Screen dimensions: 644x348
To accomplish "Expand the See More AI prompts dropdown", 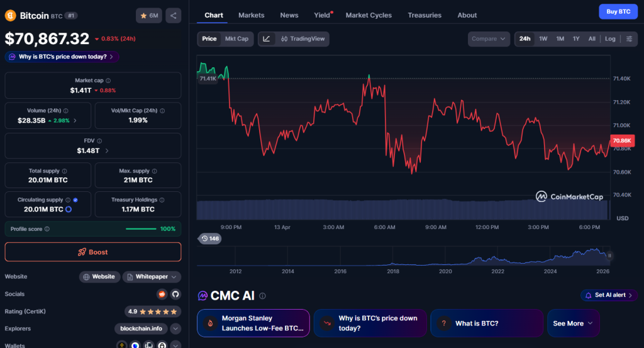I will pyautogui.click(x=572, y=323).
